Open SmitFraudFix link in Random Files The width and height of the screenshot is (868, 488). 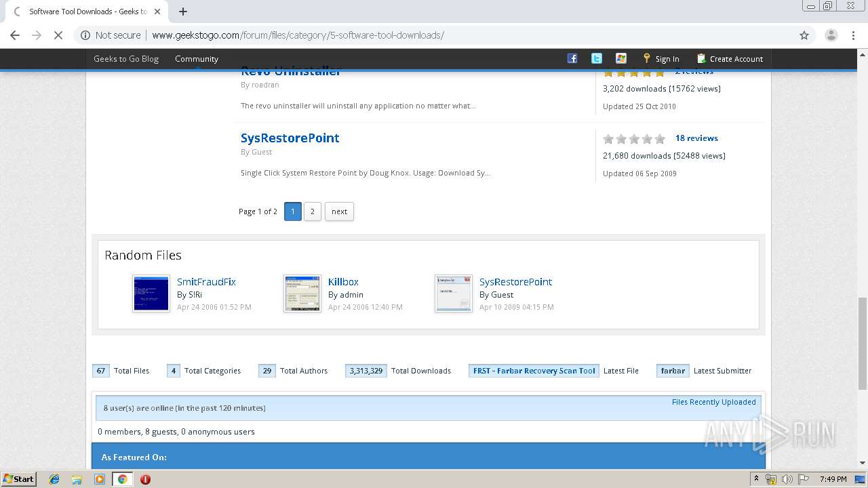[206, 282]
